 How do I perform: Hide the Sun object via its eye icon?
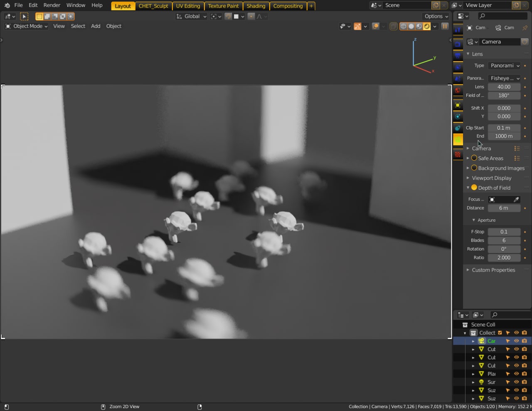pos(516,382)
